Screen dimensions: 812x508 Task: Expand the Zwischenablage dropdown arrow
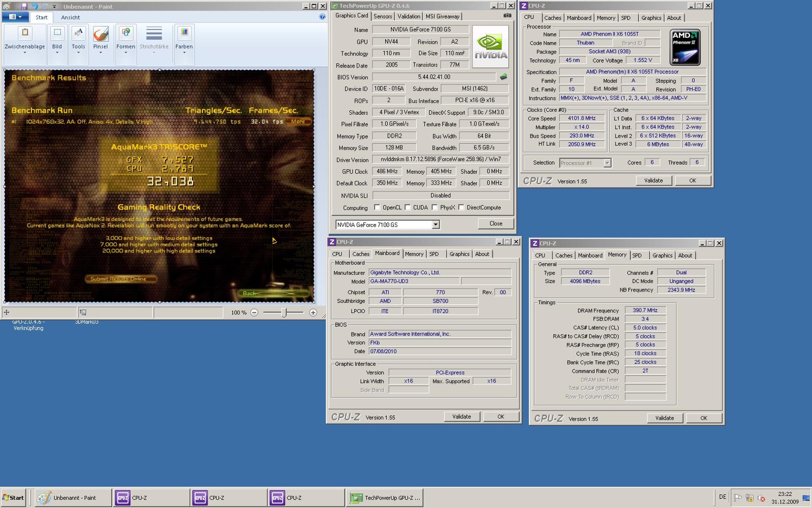pos(24,52)
